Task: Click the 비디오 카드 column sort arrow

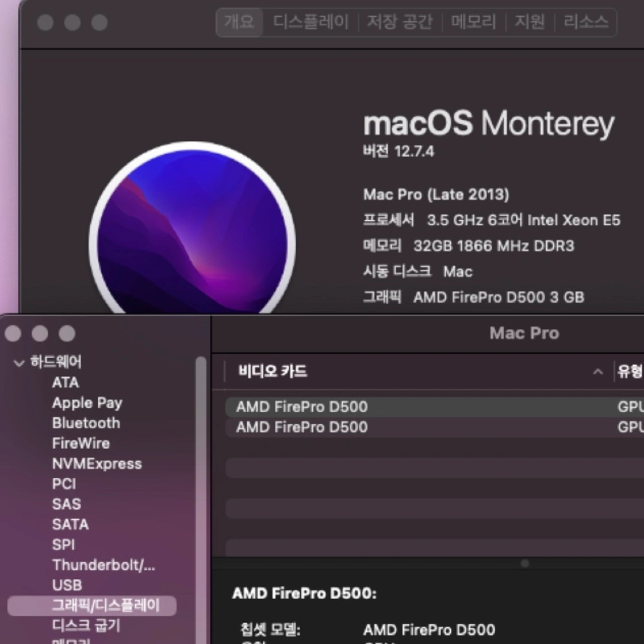Action: pos(598,372)
